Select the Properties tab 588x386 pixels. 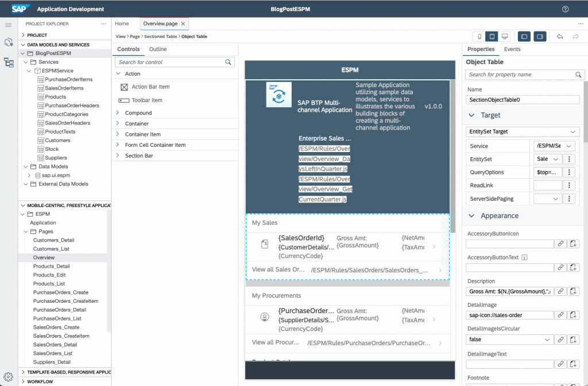pos(481,49)
